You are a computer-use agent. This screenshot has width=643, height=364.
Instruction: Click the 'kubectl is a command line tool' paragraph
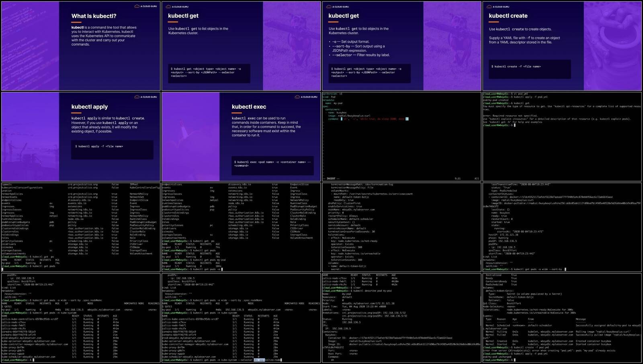click(104, 36)
